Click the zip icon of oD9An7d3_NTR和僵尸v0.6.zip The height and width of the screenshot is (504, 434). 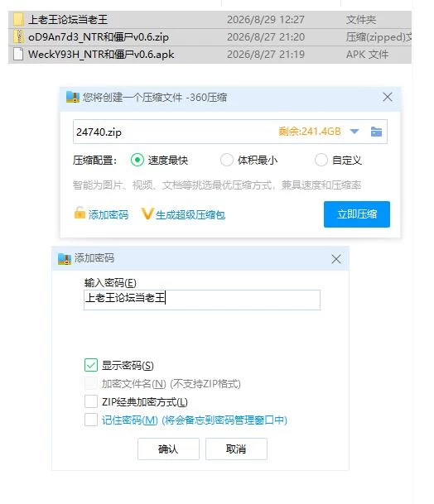tap(19, 36)
